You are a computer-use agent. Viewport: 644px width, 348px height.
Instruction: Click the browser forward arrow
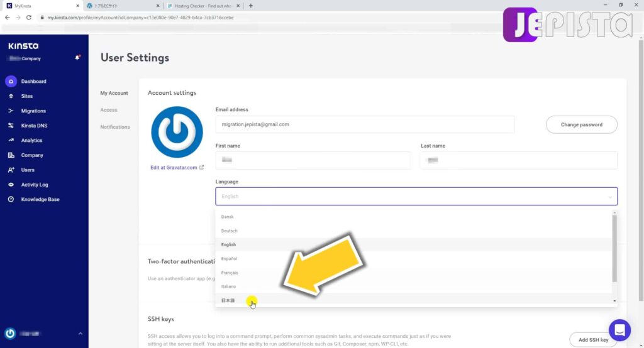click(x=18, y=17)
